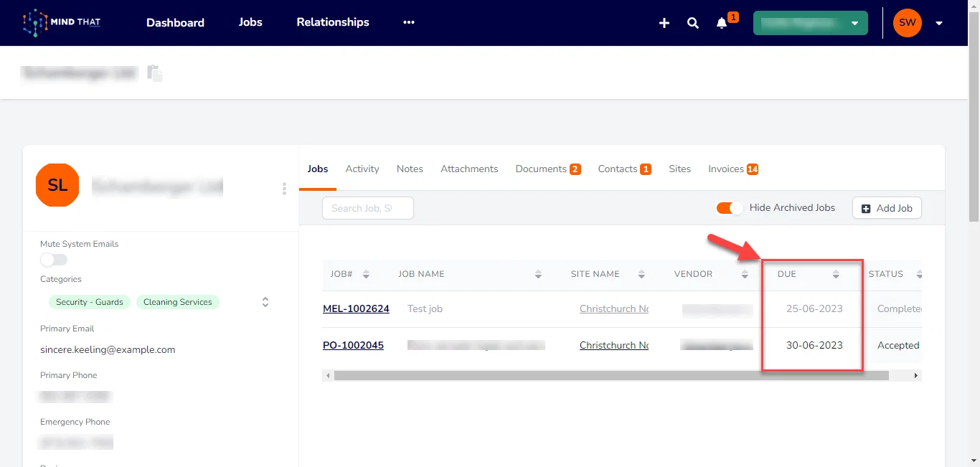Focus the Search Job input field

click(x=368, y=208)
